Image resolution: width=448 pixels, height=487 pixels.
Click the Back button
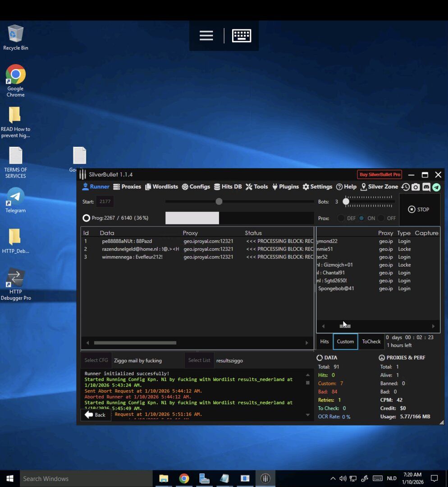(95, 415)
